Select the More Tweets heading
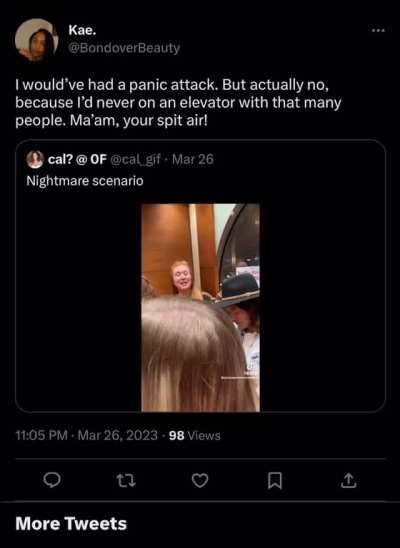The width and height of the screenshot is (400, 548). pyautogui.click(x=71, y=524)
